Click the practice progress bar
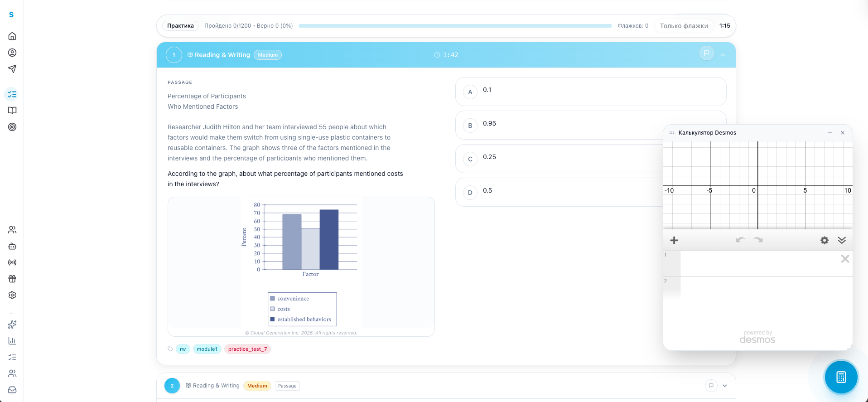Image resolution: width=868 pixels, height=402 pixels. tap(455, 26)
